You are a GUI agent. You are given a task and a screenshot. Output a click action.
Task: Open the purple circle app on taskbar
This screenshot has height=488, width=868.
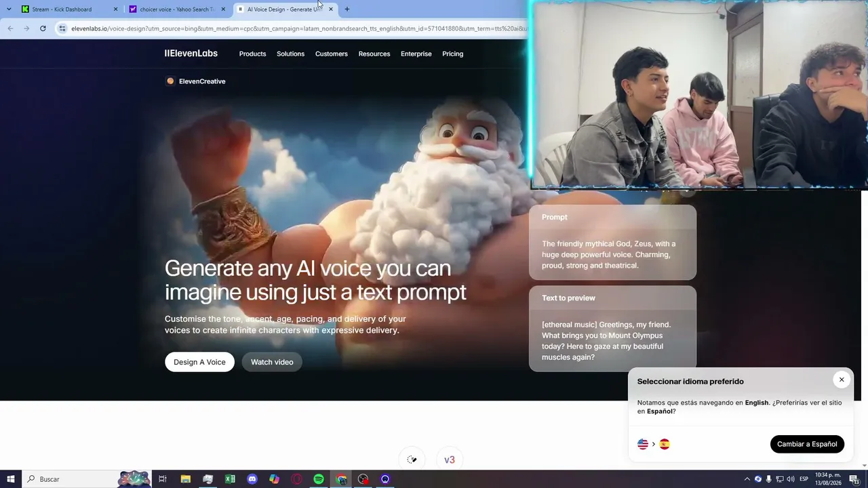click(385, 479)
